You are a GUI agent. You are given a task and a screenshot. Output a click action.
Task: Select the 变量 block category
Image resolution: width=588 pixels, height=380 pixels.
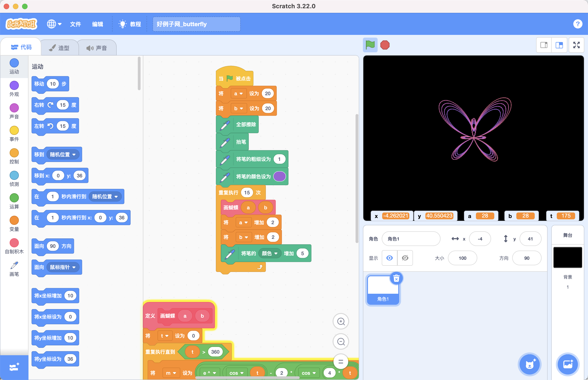pyautogui.click(x=14, y=223)
